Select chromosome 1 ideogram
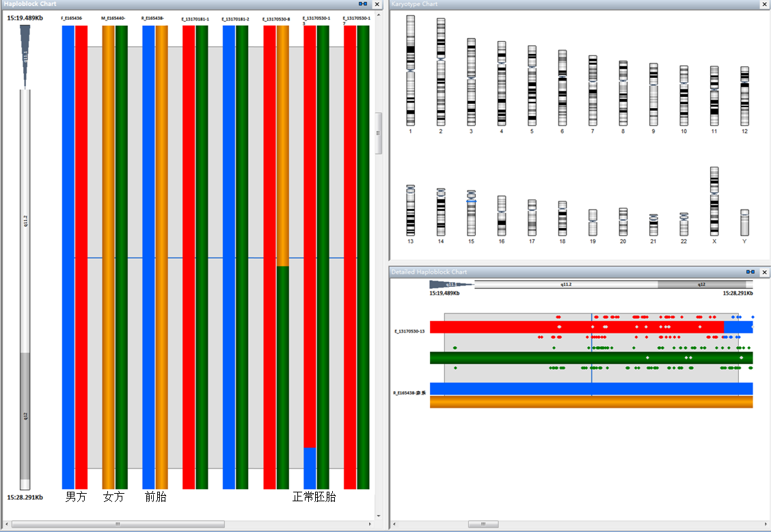The image size is (771, 532). point(410,70)
